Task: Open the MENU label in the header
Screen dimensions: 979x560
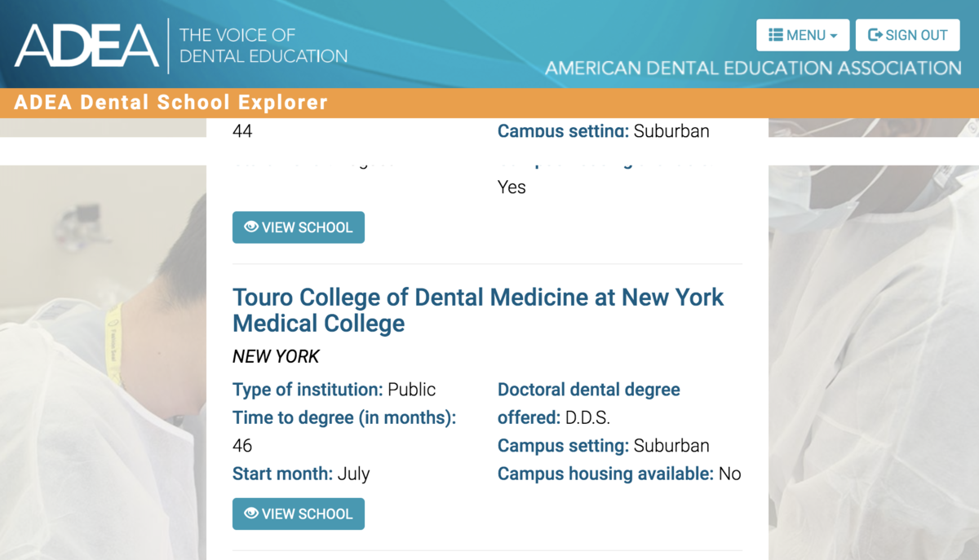Action: (x=806, y=35)
